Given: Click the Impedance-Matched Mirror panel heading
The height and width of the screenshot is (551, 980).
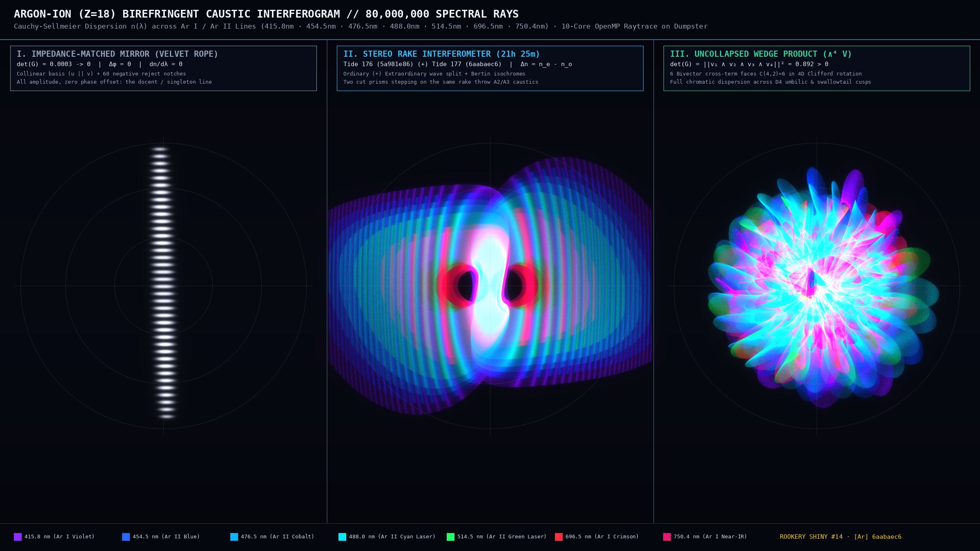Looking at the screenshot, I should (x=117, y=54).
